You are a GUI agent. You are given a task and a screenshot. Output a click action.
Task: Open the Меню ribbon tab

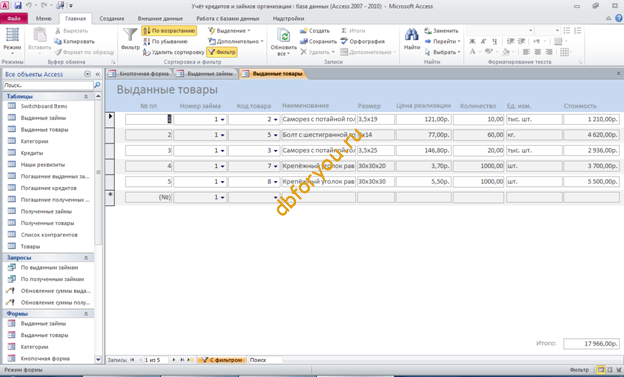(x=43, y=18)
